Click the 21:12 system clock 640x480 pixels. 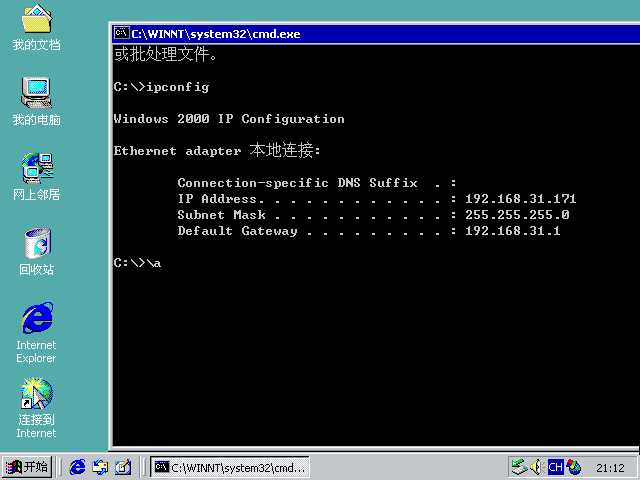pyautogui.click(x=610, y=468)
